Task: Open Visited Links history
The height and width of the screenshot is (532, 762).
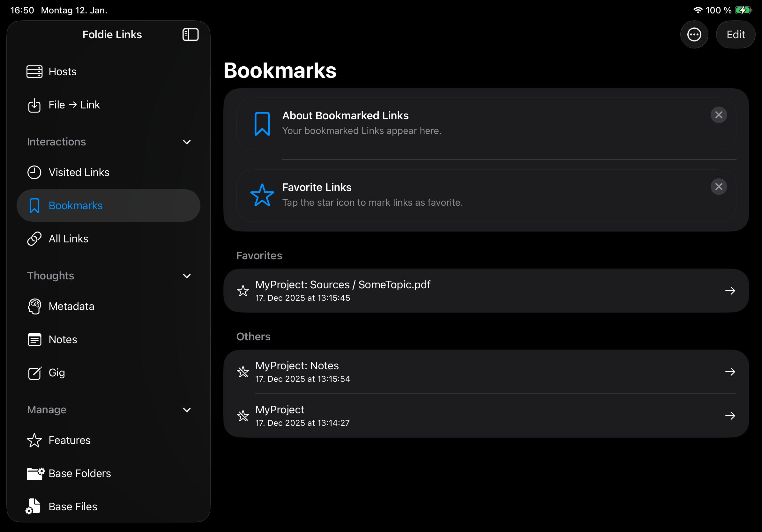Action: (34, 172)
